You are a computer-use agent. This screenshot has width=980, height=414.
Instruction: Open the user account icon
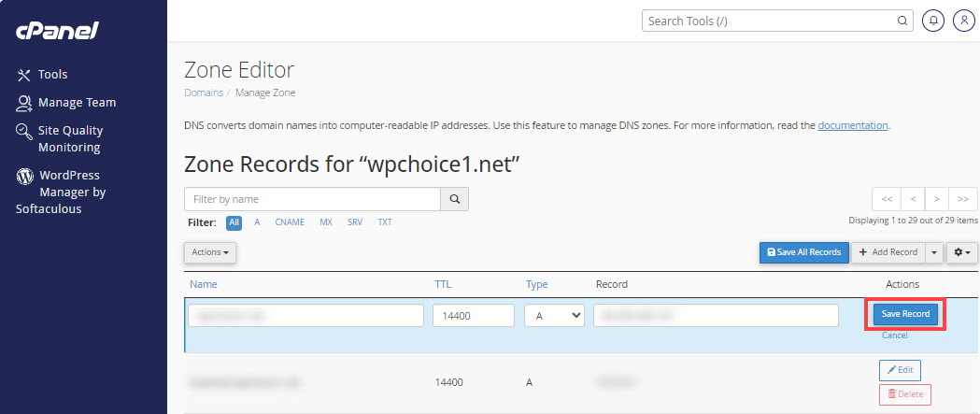point(963,21)
